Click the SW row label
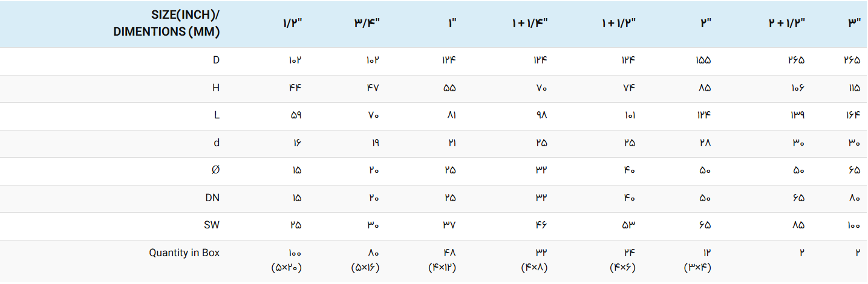868x284 pixels. (212, 225)
